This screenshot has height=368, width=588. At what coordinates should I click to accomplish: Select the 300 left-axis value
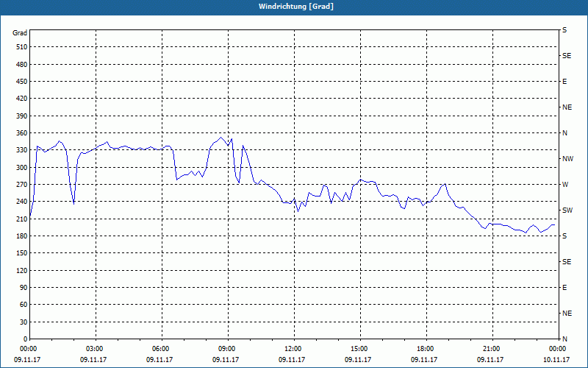(22, 167)
